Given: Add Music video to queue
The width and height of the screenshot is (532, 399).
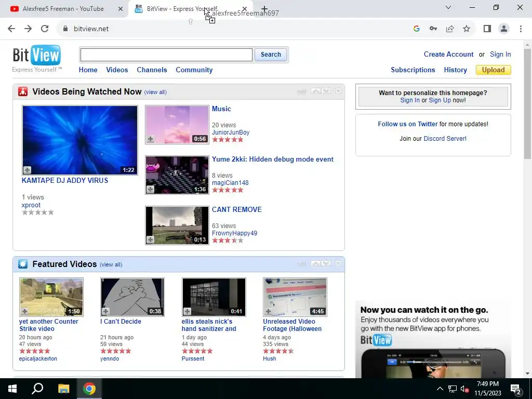Looking at the screenshot, I should coord(150,139).
